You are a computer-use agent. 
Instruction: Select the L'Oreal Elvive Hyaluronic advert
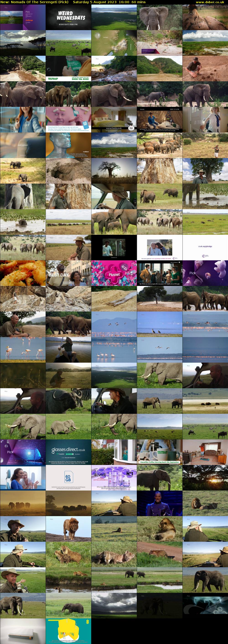coord(114,478)
